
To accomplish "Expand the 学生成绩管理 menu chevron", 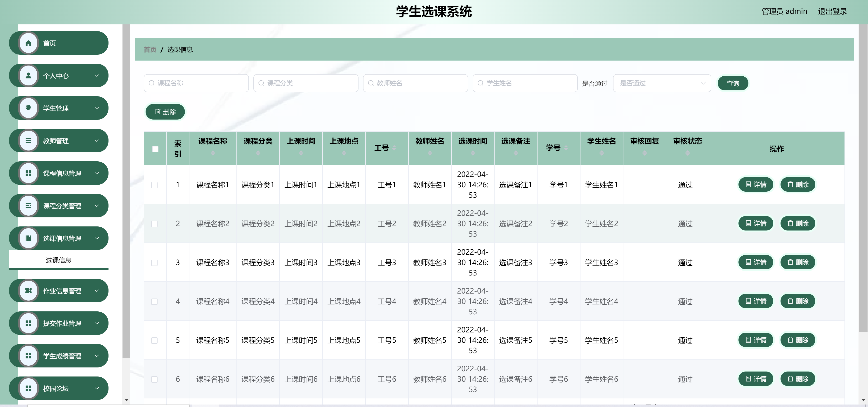I will pos(97,356).
